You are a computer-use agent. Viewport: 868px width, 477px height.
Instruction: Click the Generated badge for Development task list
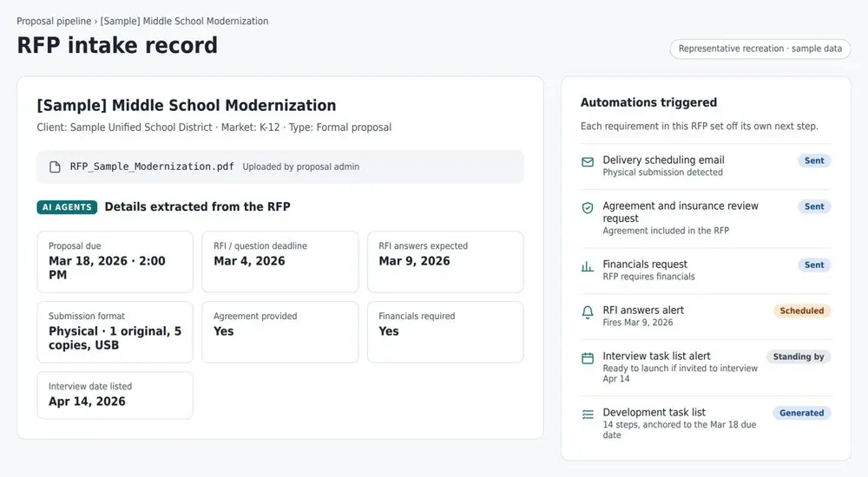tap(801, 414)
